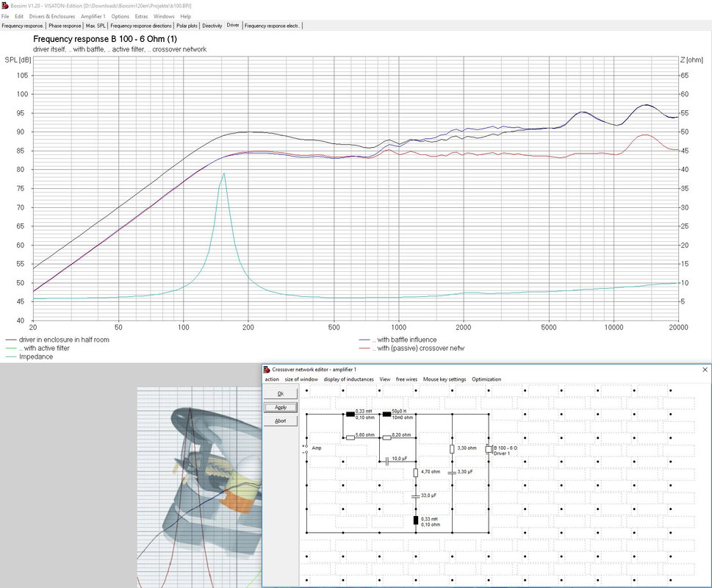Click the Abort button
Viewport: 712px width, 588px height.
(281, 421)
